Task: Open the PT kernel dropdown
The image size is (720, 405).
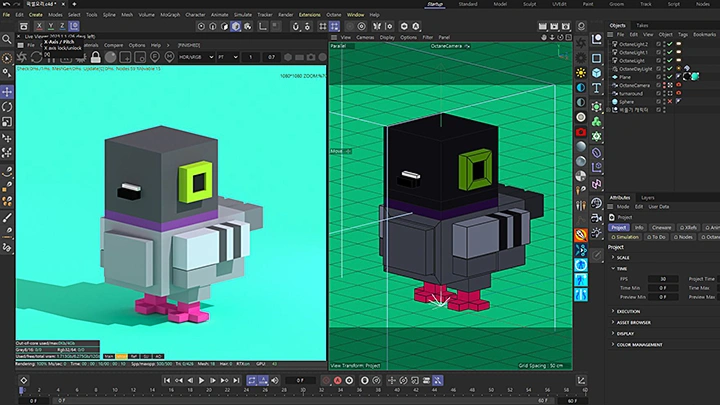Action: tap(228, 57)
